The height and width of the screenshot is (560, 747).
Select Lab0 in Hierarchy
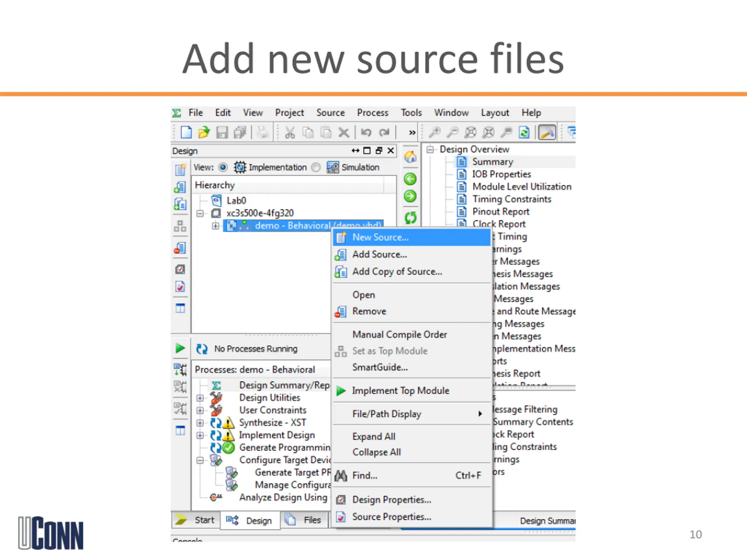pos(236,201)
